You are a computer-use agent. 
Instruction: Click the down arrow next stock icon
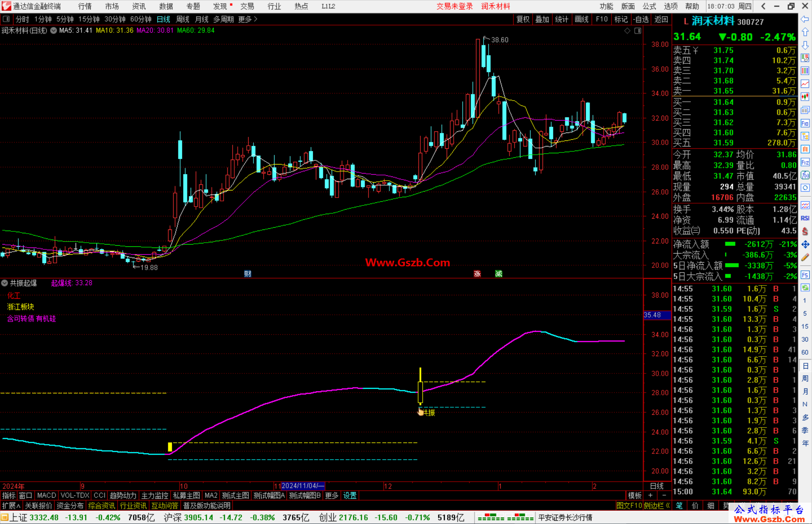tap(805, 45)
